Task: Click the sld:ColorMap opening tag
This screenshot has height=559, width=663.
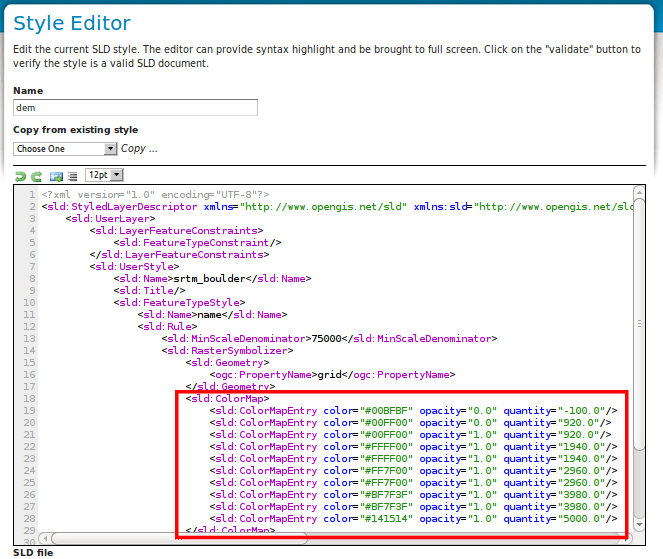Action: point(227,398)
